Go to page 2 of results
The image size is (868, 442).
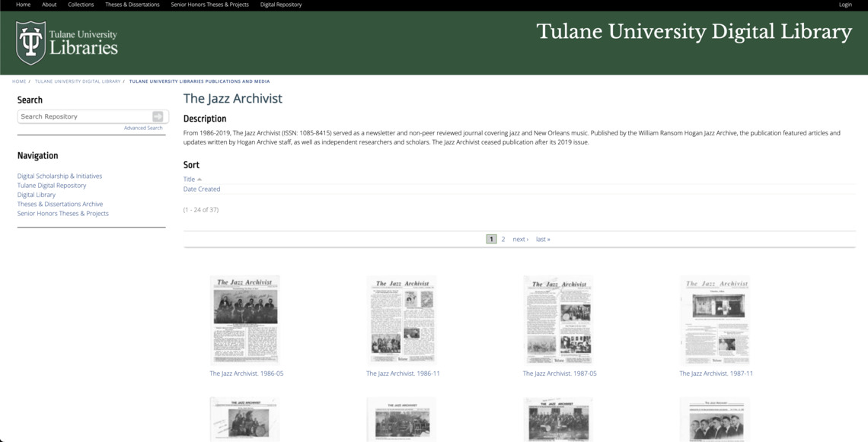503,239
